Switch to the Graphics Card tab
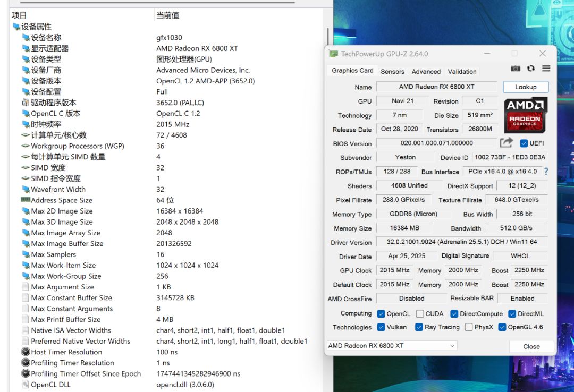Screen dimensions: 574x392 [352, 71]
